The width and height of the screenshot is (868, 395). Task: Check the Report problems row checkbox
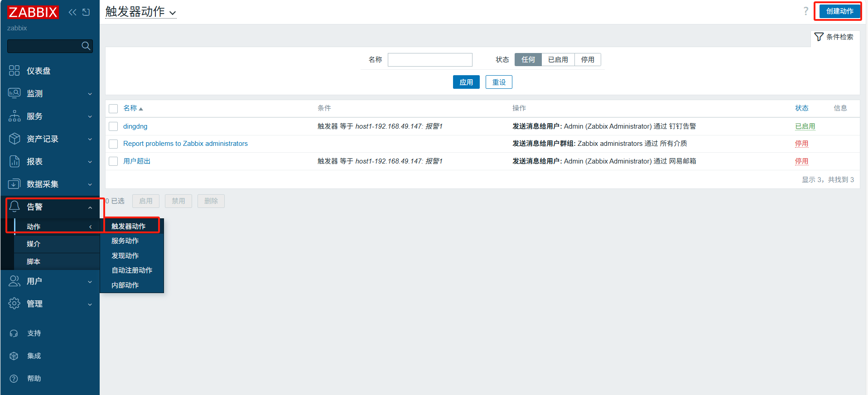point(113,144)
